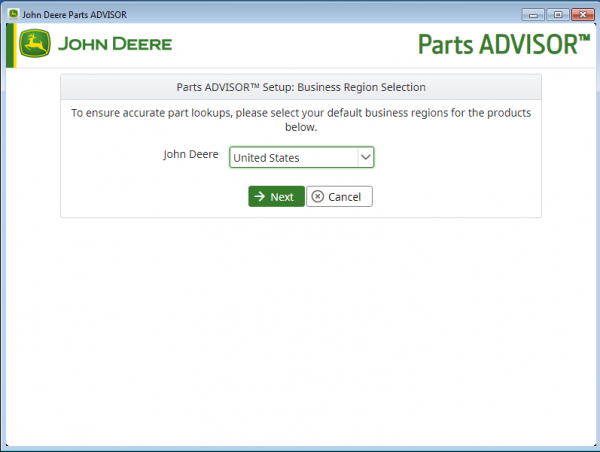Click the Next button
Viewport: 600px width, 452px height.
pos(276,197)
